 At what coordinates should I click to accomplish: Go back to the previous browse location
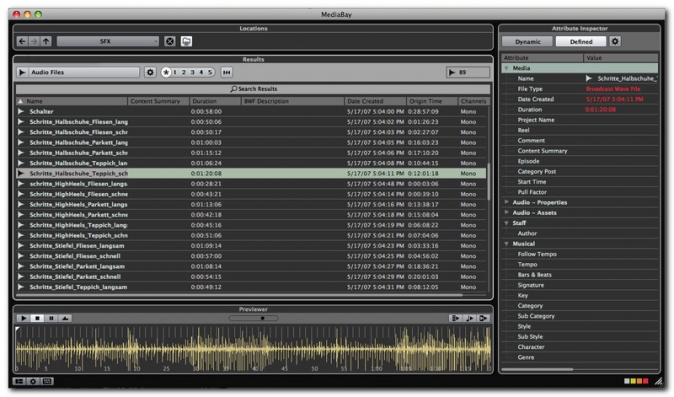coord(22,41)
